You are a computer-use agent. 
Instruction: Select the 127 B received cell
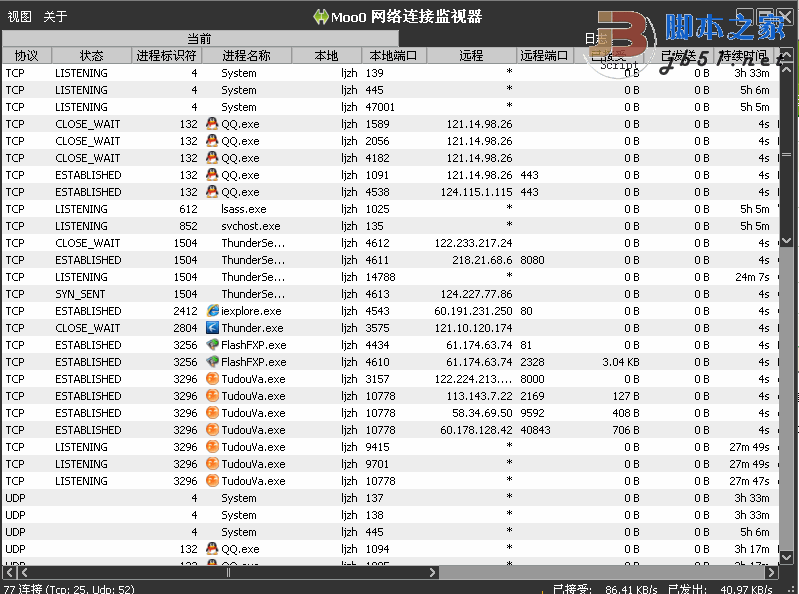tap(626, 396)
